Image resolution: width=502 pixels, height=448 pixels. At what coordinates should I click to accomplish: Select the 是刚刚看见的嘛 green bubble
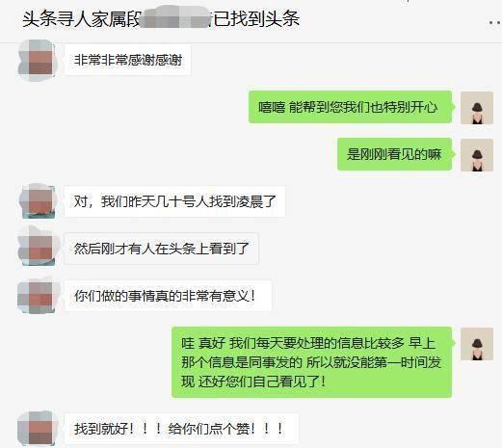coord(395,154)
